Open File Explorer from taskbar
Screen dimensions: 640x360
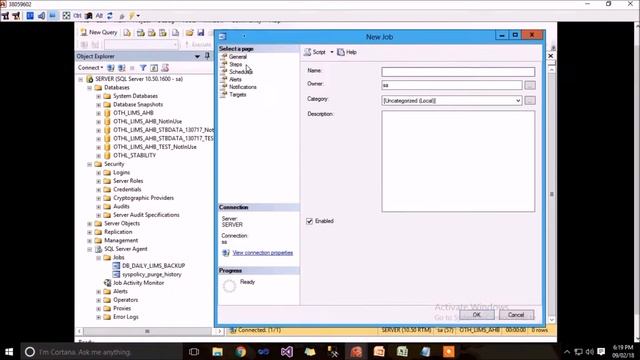click(218, 352)
